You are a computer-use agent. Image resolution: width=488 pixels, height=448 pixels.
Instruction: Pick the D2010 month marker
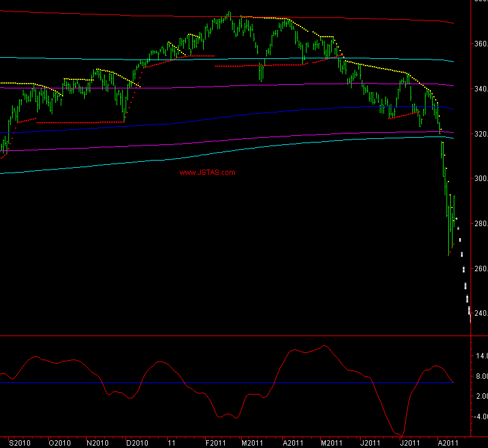point(137,443)
